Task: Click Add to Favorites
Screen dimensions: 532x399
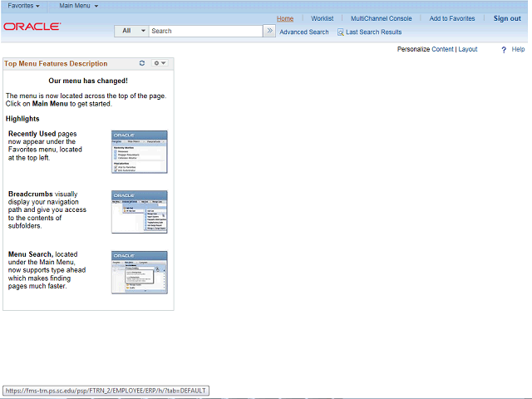Action: (452, 18)
